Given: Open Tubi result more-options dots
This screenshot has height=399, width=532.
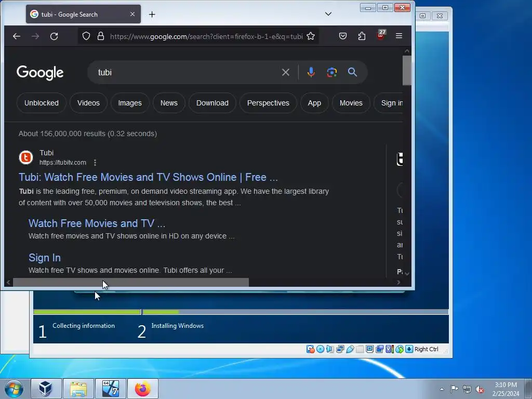Looking at the screenshot, I should 95,163.
